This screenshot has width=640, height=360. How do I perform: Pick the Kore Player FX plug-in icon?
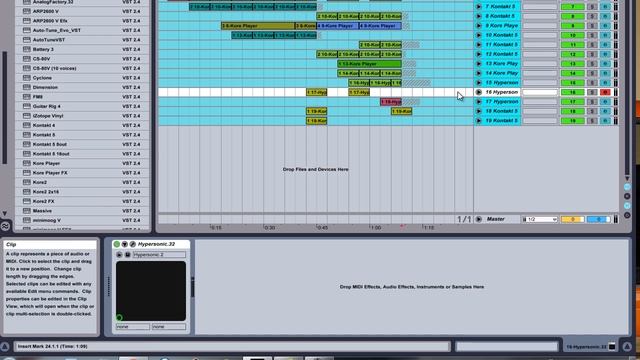(x=27, y=173)
